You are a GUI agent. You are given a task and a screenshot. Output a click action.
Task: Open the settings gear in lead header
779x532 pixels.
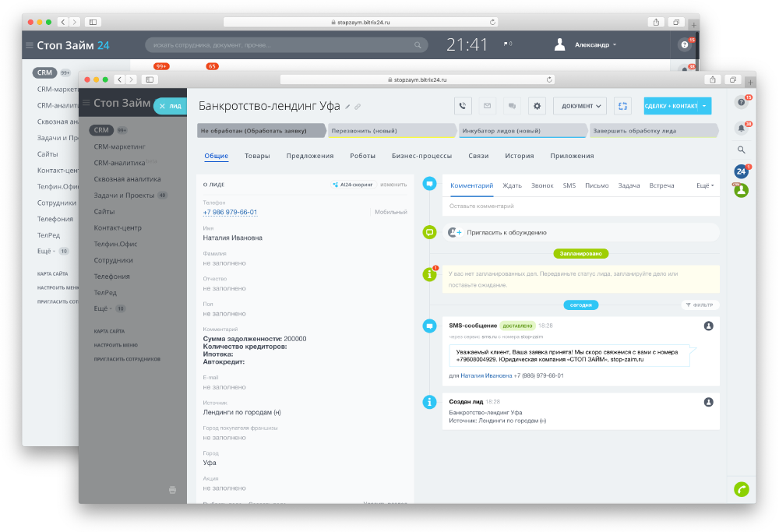(x=537, y=106)
